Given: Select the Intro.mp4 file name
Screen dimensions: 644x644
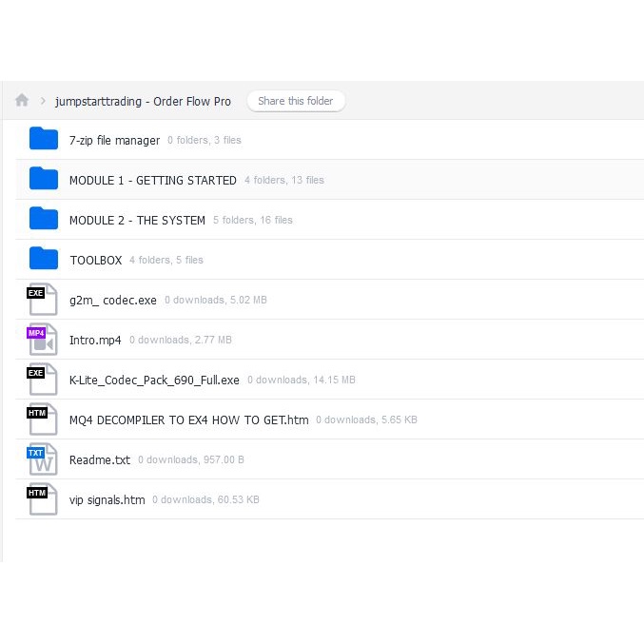Looking at the screenshot, I should [95, 340].
